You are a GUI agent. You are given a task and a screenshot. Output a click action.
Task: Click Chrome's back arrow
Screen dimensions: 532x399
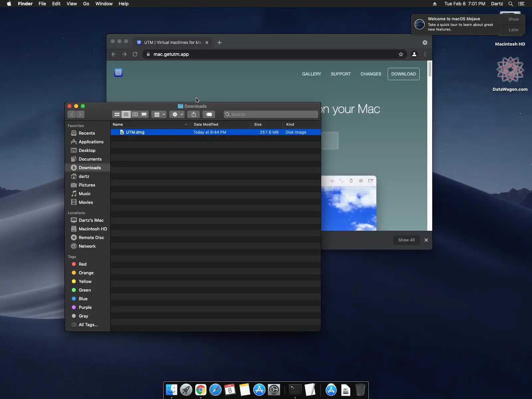pos(114,54)
